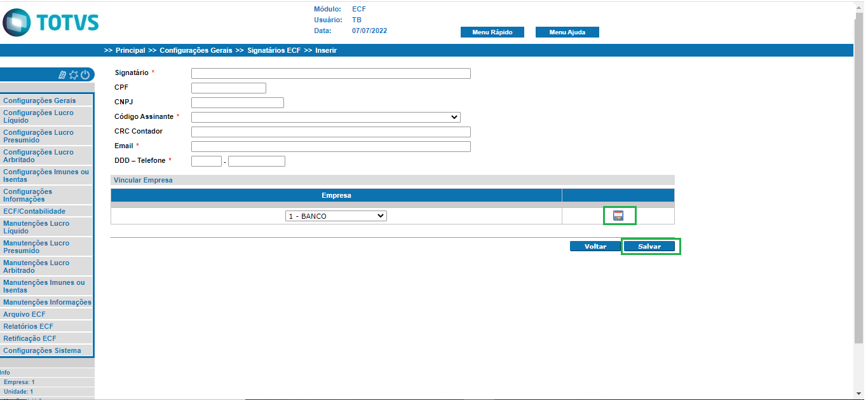Image resolution: width=868 pixels, height=400 pixels.
Task: Open Configurações Sistema sidebar menu
Action: [47, 350]
